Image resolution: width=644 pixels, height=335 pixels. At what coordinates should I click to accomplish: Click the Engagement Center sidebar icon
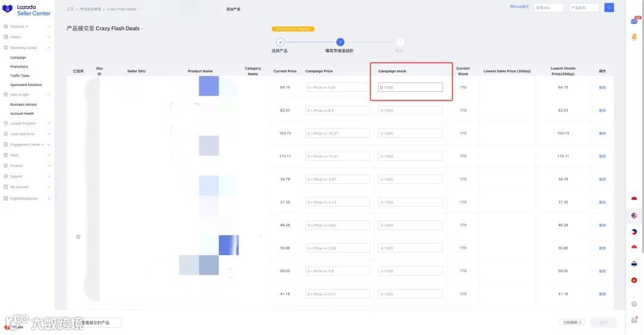(6, 145)
